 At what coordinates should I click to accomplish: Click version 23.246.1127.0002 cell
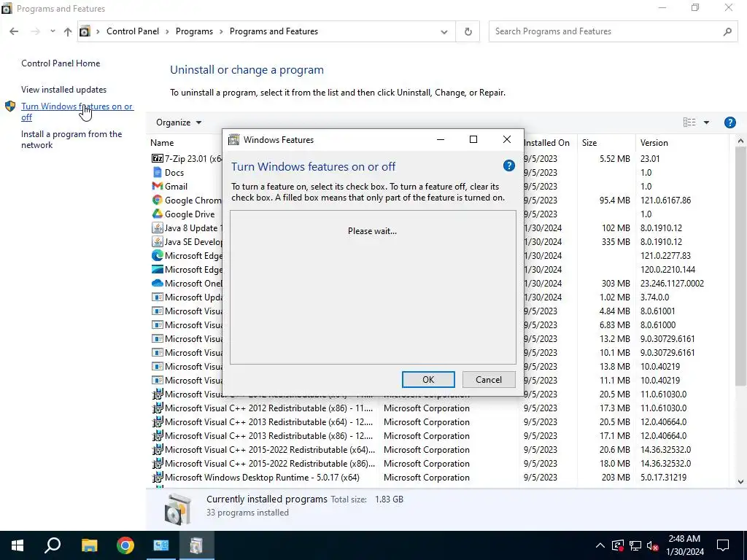coord(672,284)
